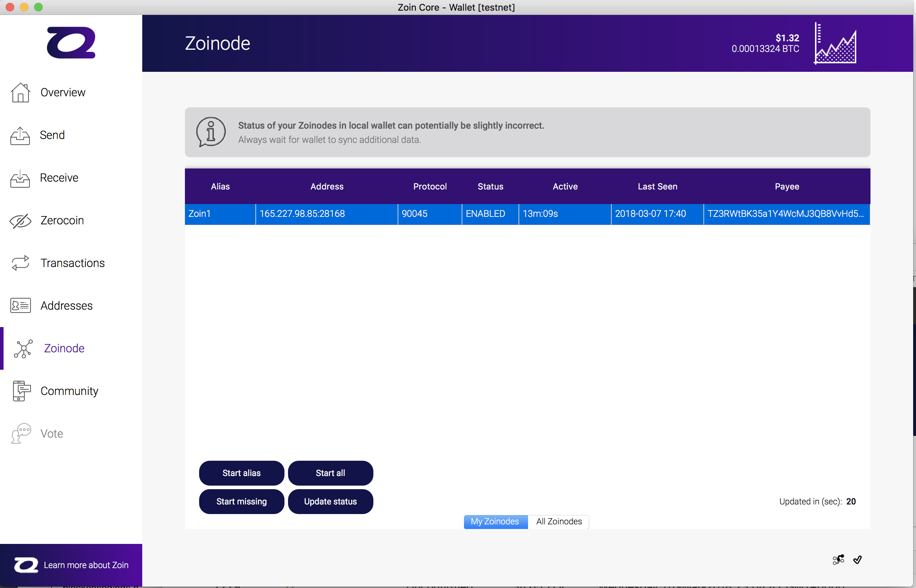Switch to All Zoinodes tab
This screenshot has width=916, height=588.
point(559,522)
